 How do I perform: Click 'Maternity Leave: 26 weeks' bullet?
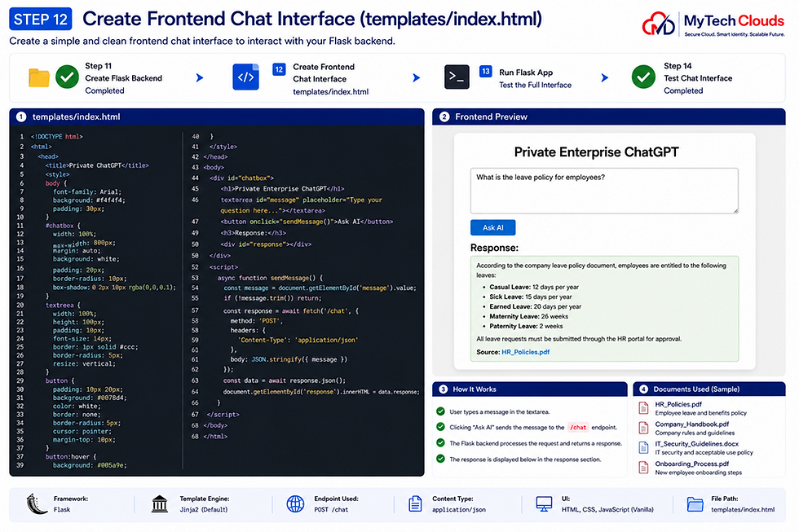(x=528, y=316)
